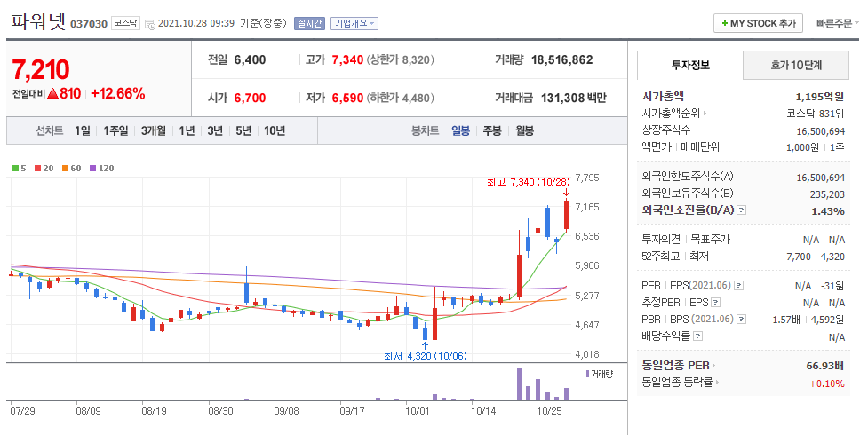Click the calendar icon beside the date
The image size is (868, 435).
click(149, 24)
